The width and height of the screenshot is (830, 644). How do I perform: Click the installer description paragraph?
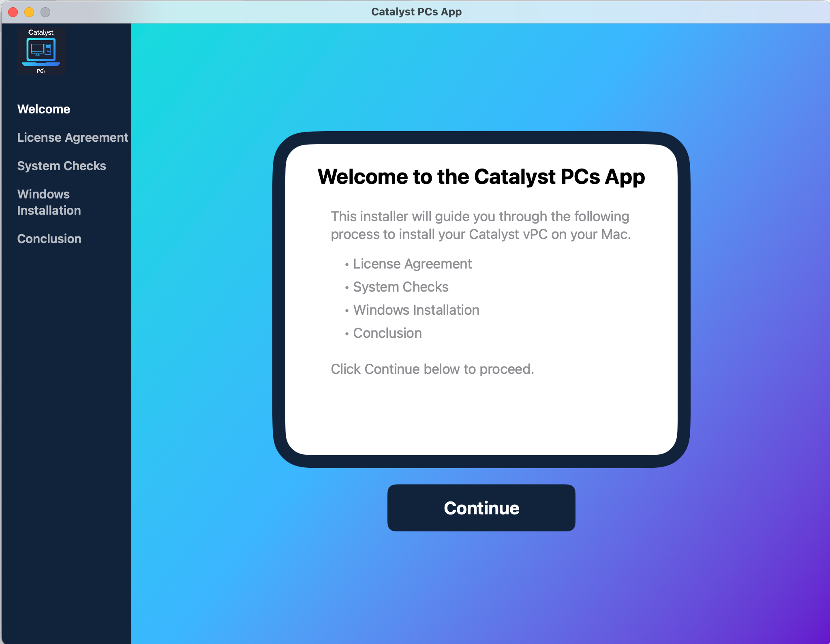click(481, 225)
